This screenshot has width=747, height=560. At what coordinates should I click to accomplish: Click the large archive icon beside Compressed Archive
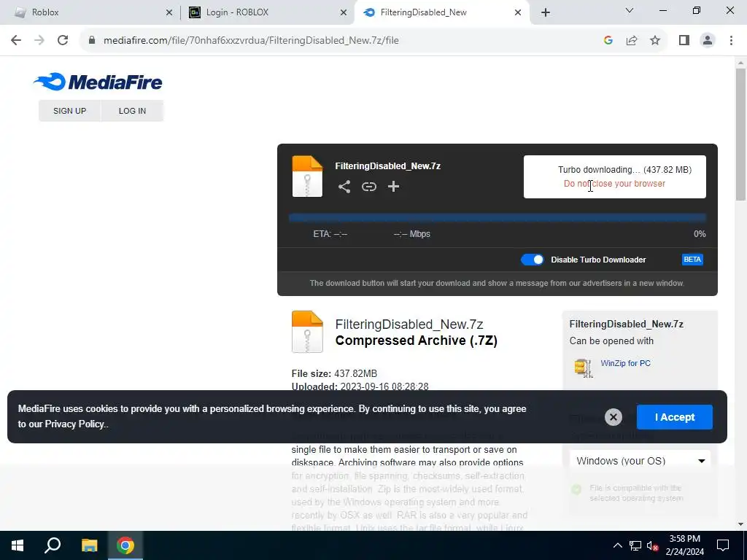coord(307,332)
